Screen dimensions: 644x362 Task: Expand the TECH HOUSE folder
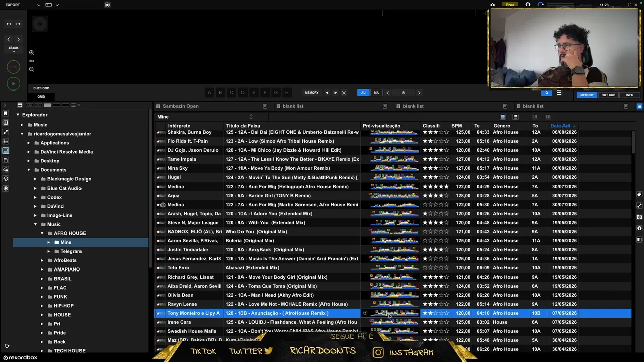point(42,351)
